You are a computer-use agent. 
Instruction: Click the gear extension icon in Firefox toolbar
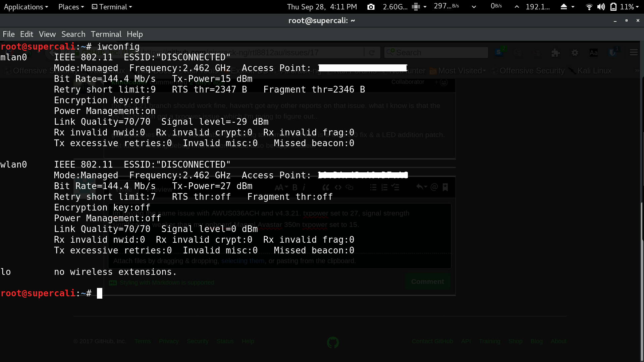[x=575, y=53]
